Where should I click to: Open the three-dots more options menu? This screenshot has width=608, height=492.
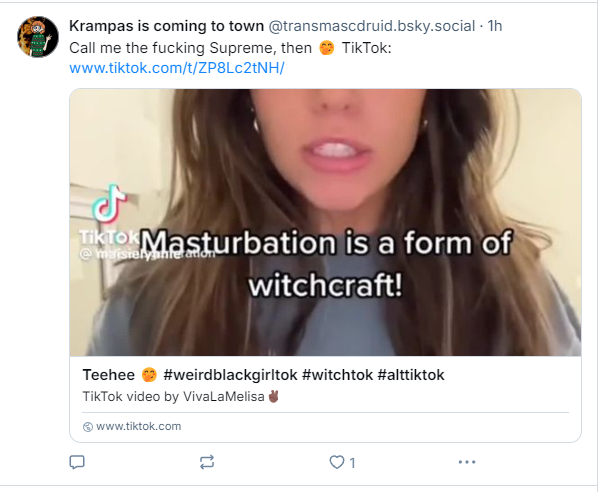pos(467,462)
